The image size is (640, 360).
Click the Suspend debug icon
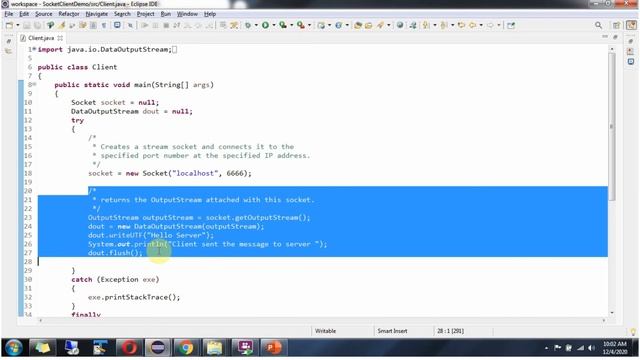156,25
